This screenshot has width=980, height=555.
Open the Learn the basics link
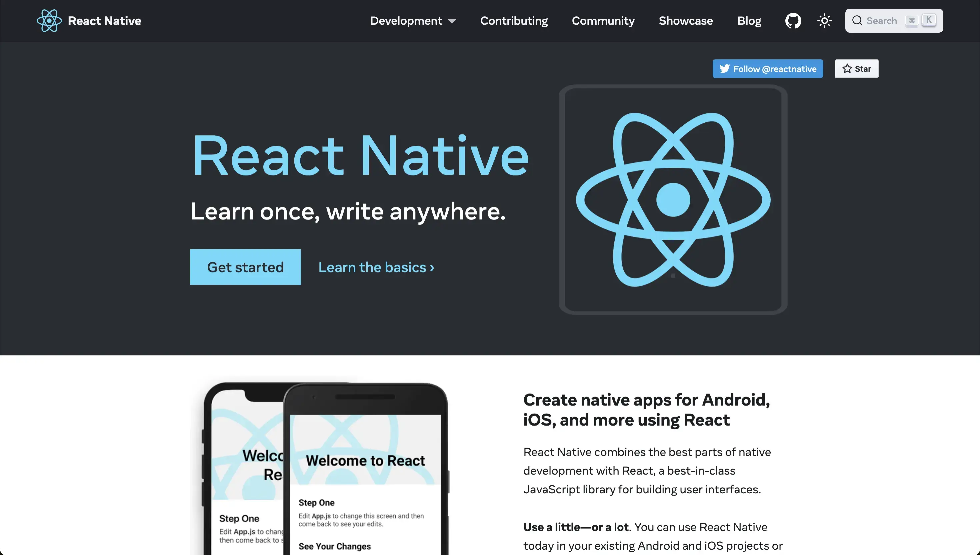click(x=376, y=267)
